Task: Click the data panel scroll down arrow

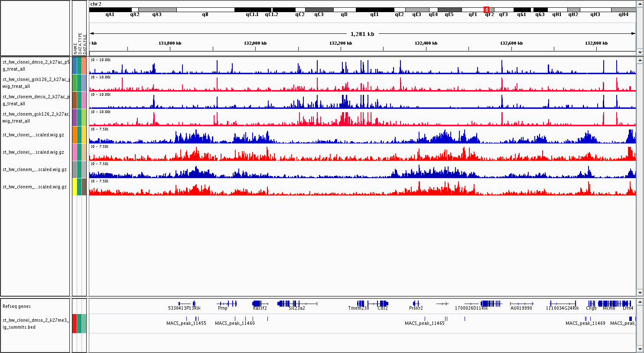Action: click(640, 292)
